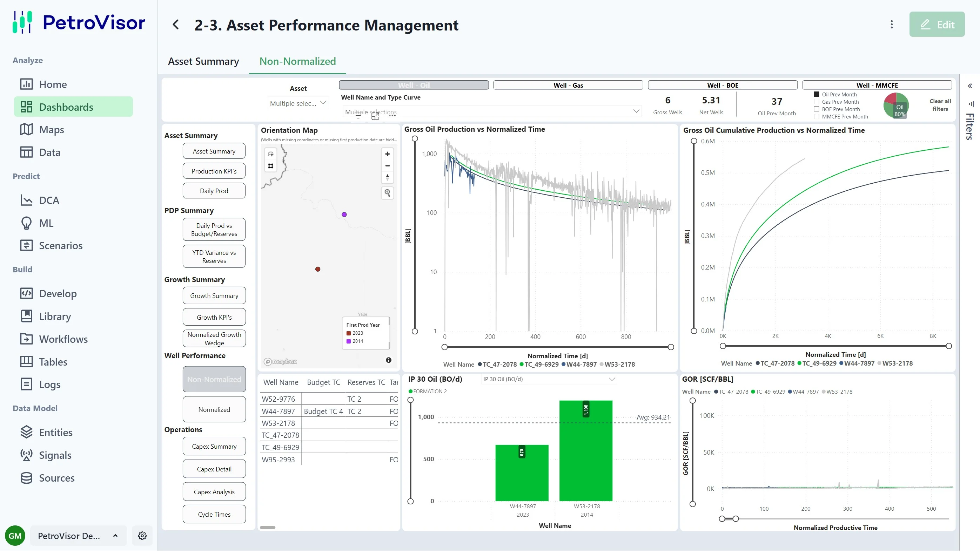Check the BOE Prev Month option
The width and height of the screenshot is (980, 551).
pos(817,109)
